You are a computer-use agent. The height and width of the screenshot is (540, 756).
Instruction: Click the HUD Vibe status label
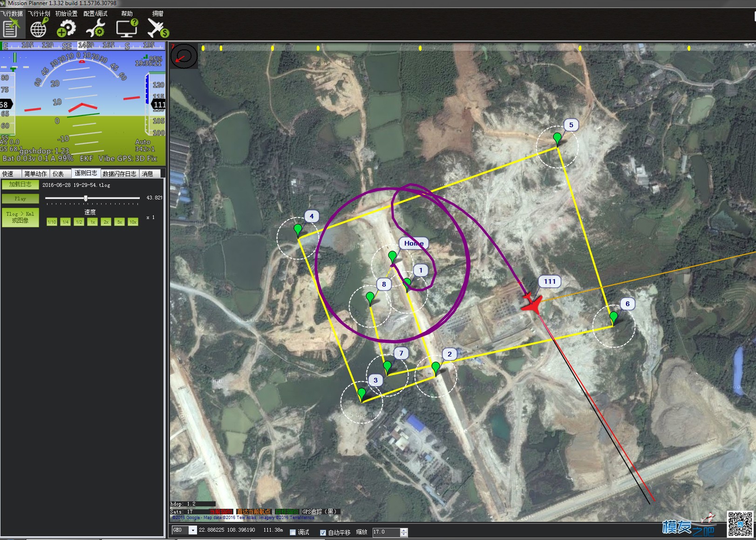click(x=106, y=158)
